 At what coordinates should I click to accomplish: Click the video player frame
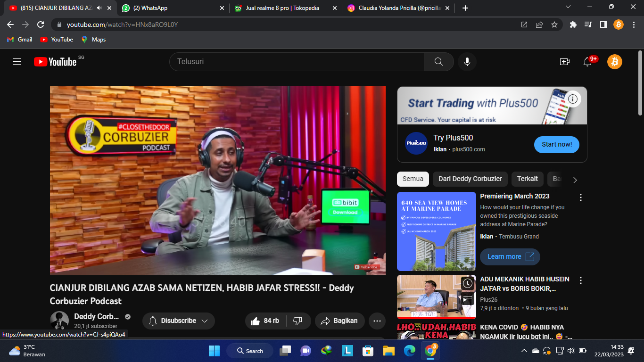[x=218, y=181]
